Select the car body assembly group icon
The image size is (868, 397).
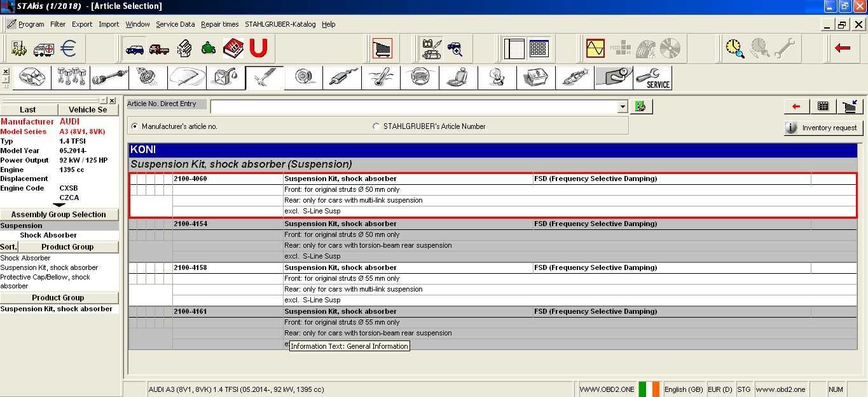pos(32,77)
